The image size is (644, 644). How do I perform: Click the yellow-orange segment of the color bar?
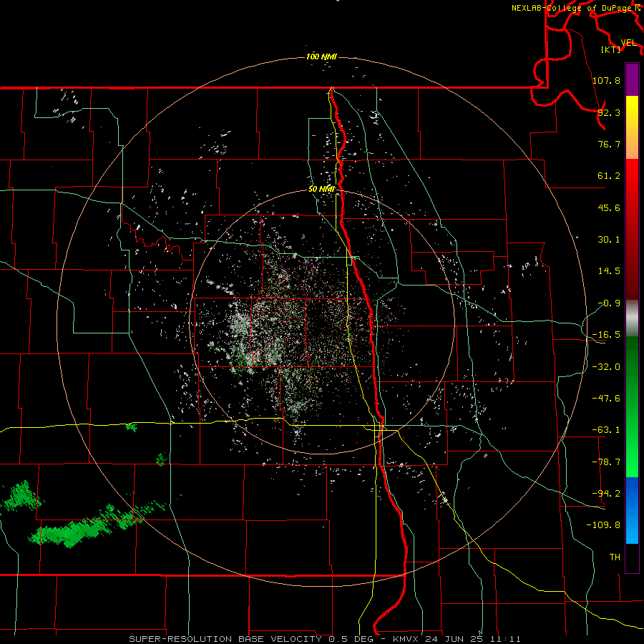(x=632, y=127)
